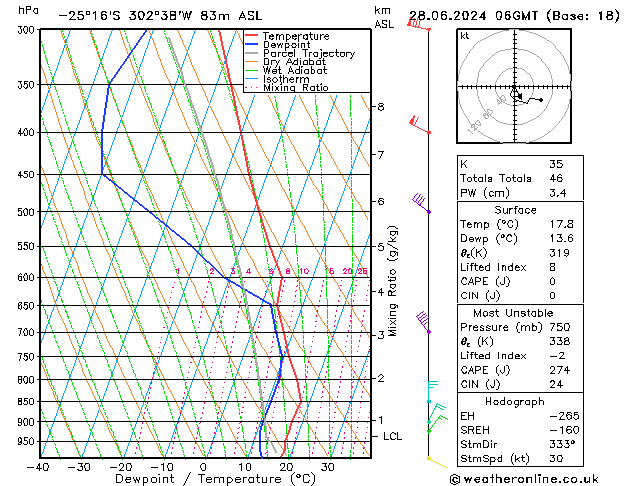Viewport: 629px width, 486px height.
Task: Click the 8 km altitude axis label
Action: click(380, 107)
